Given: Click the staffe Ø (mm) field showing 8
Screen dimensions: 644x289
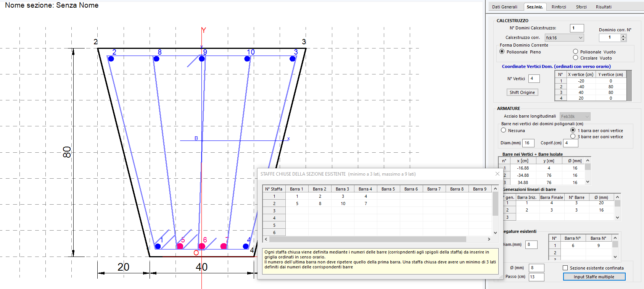Looking at the screenshot, I should coord(536,268).
